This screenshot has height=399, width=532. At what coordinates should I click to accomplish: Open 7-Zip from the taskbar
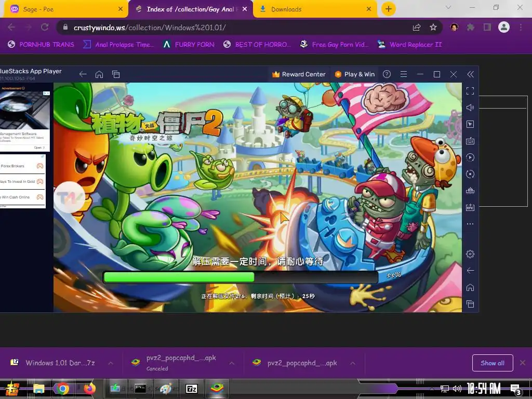(x=192, y=389)
